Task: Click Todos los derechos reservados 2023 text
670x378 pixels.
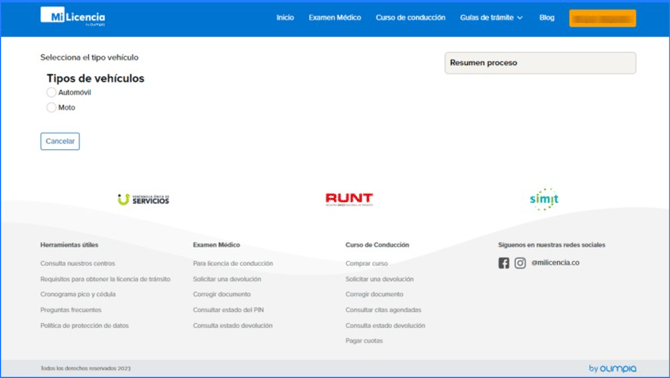Action: (85, 368)
